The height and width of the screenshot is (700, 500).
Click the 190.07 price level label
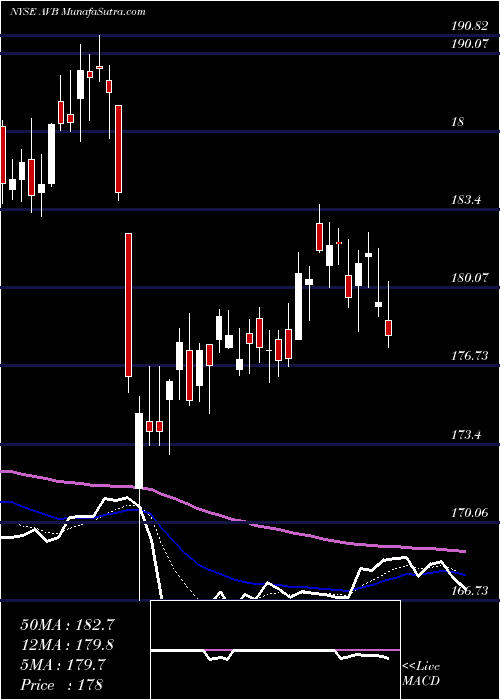[469, 44]
